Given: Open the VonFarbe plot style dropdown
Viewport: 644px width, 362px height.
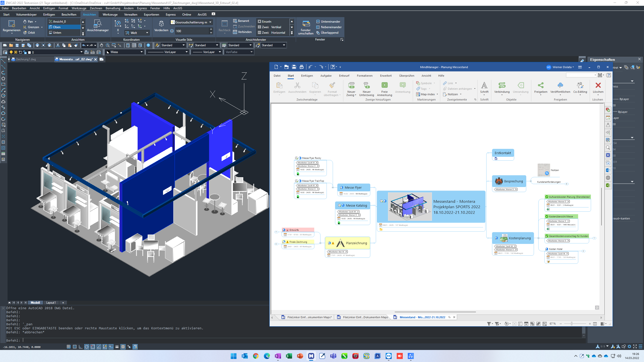Looking at the screenshot, I should pyautogui.click(x=239, y=52).
